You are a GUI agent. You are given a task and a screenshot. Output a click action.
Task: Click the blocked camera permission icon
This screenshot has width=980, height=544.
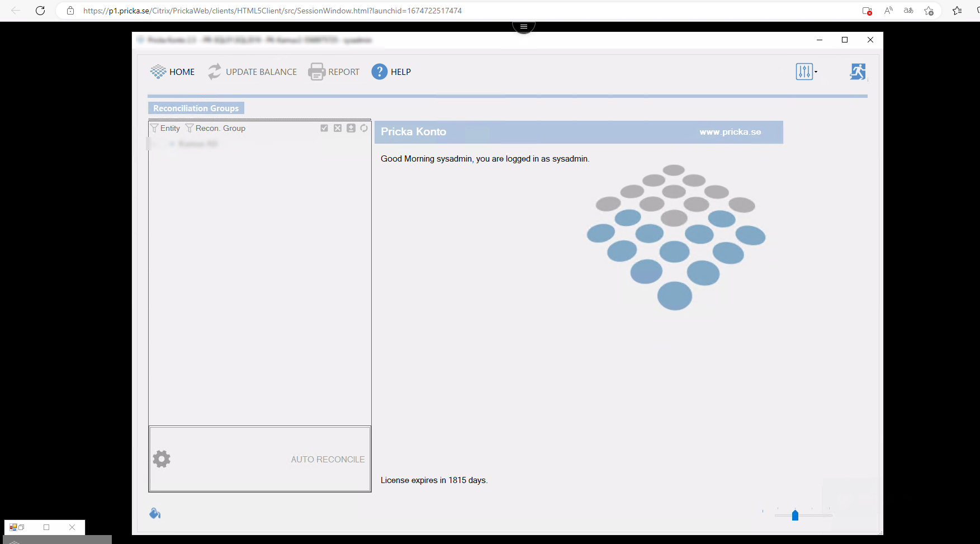[867, 11]
